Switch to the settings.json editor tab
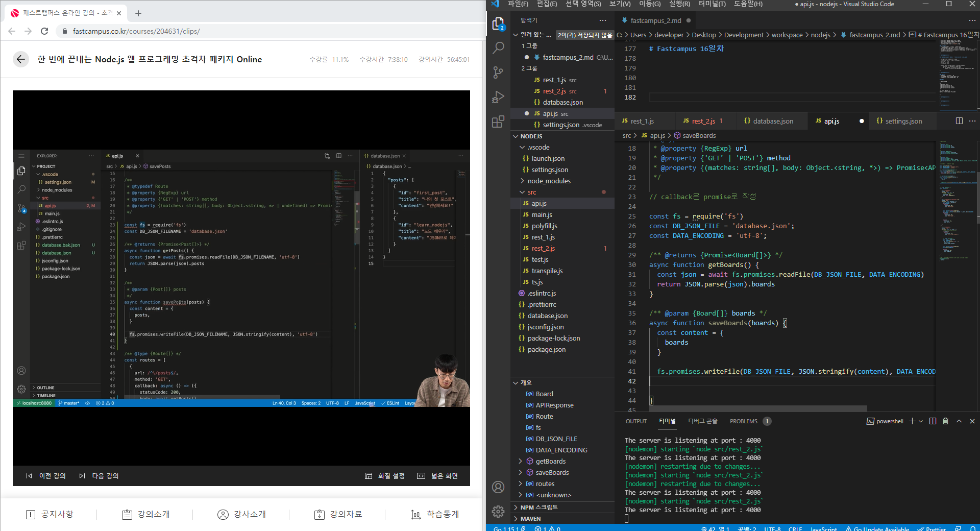Screen dimensions: 980x531 [x=903, y=121]
